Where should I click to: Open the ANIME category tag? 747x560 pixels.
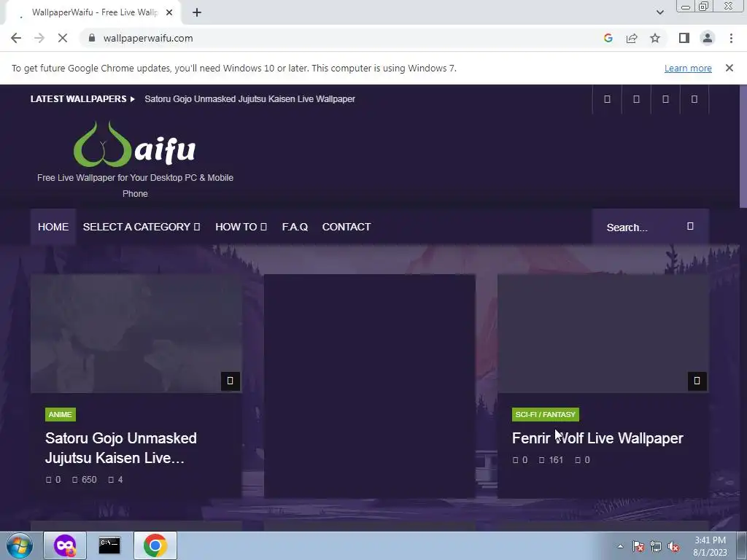60,414
